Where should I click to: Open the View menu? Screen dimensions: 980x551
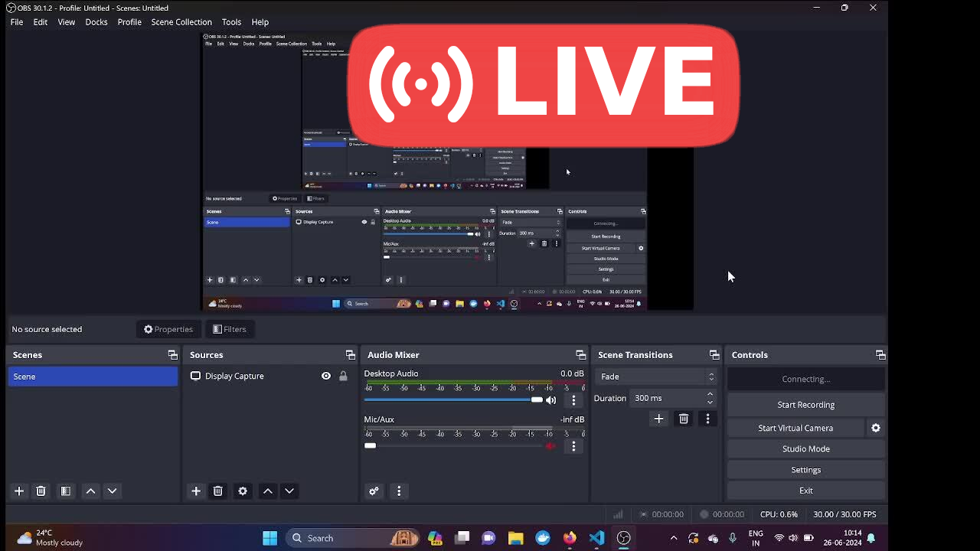[x=67, y=22]
